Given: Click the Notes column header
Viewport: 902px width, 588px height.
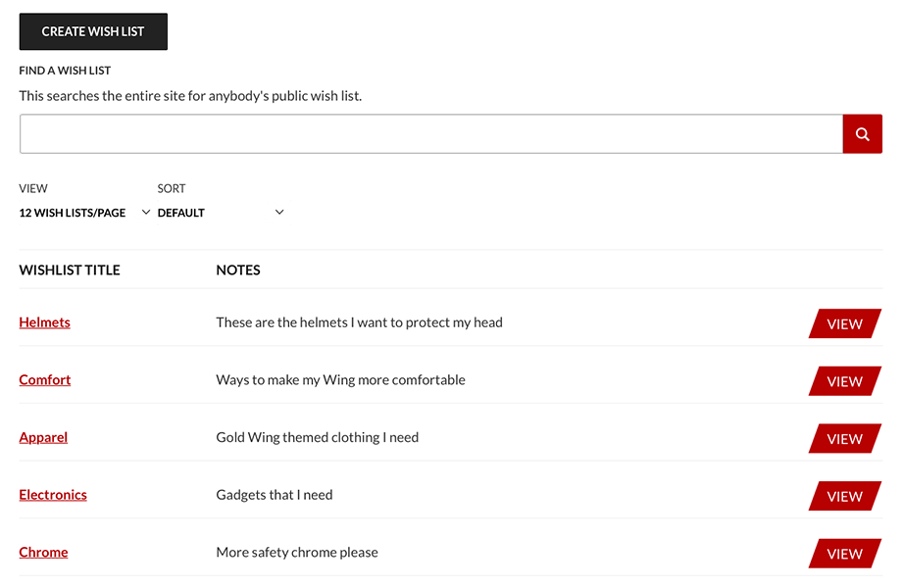Looking at the screenshot, I should coord(238,270).
